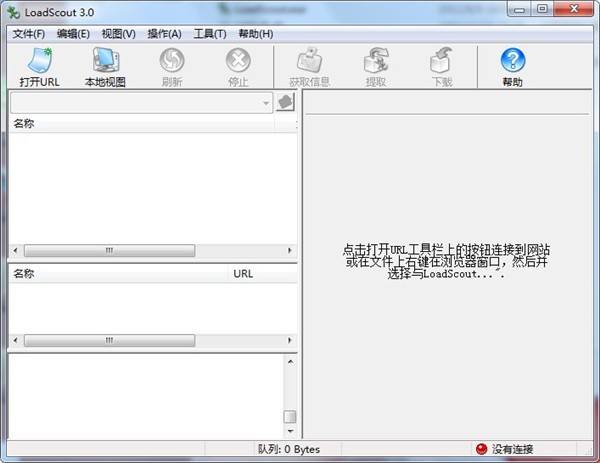
Task: Open the 文件(F) menu
Action: 29,34
